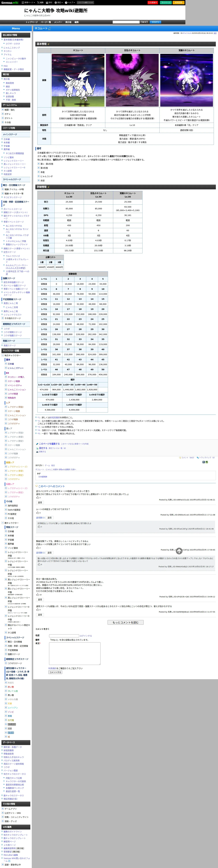The width and height of the screenshot is (218, 868).
Task: Like the ムートの本能玉 comment
Action: pyautogui.click(x=38, y=513)
